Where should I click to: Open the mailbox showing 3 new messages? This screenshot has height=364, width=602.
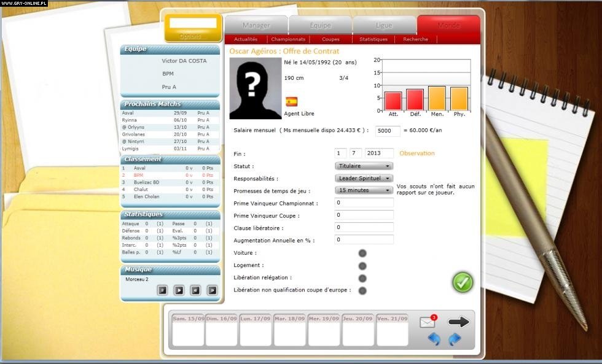pyautogui.click(x=426, y=322)
